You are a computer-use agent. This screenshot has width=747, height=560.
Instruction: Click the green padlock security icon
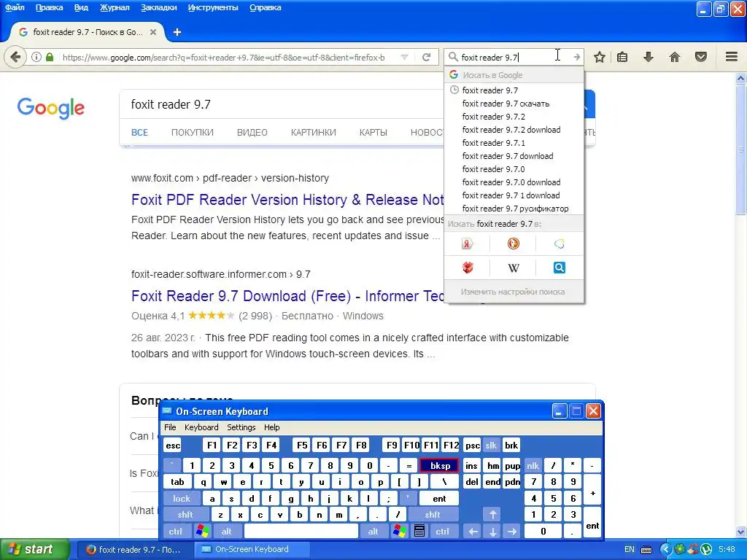click(50, 57)
